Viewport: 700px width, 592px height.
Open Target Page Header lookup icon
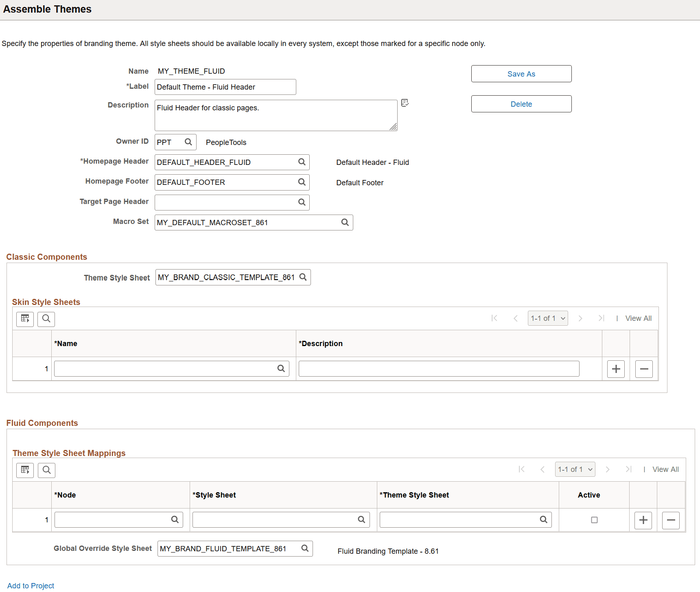pos(302,202)
